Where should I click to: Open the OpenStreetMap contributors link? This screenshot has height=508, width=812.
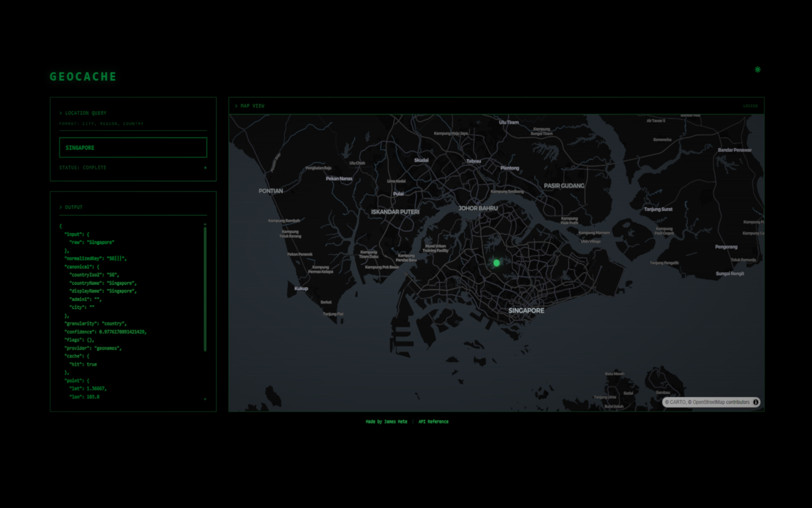(x=721, y=402)
